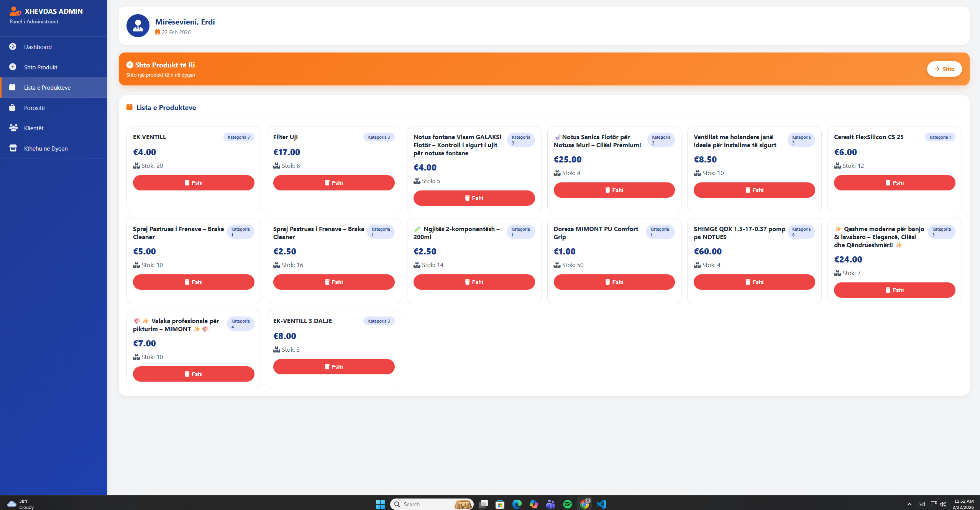
Task: Click the user avatar next to Mirësevieni
Action: pos(138,26)
